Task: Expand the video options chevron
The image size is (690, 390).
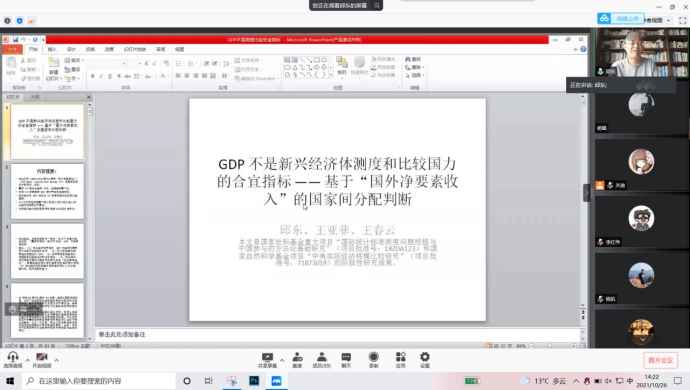Action: point(56,360)
